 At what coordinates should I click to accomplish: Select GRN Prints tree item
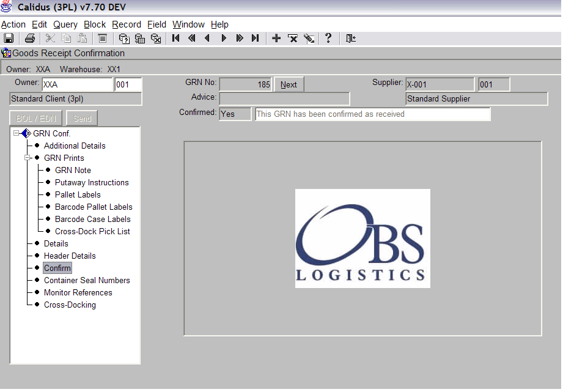[x=64, y=158]
